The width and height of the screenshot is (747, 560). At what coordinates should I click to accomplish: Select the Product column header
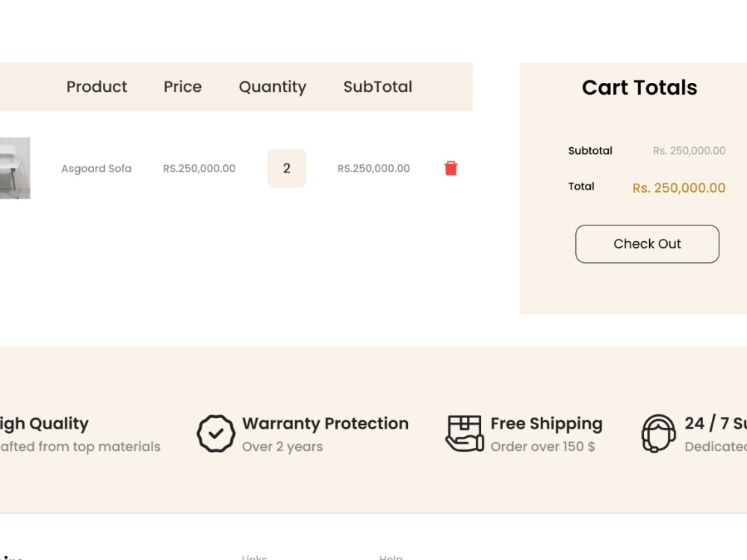tap(96, 87)
